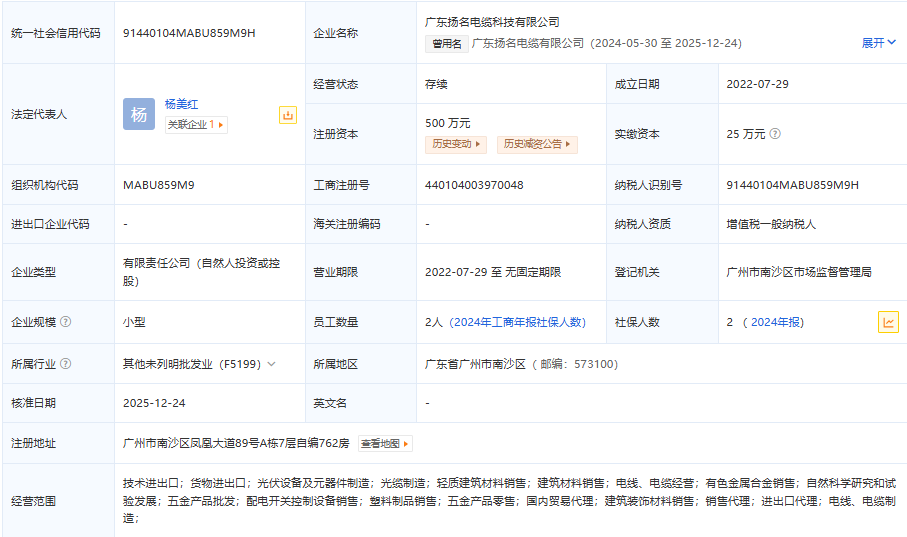Open 关联企业 1 for 杨美红
Screen dimensions: 907x537
(196, 124)
